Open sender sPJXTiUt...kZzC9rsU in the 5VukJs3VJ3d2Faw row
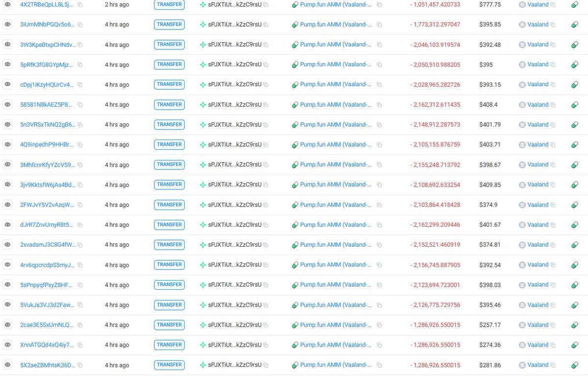 click(x=235, y=305)
